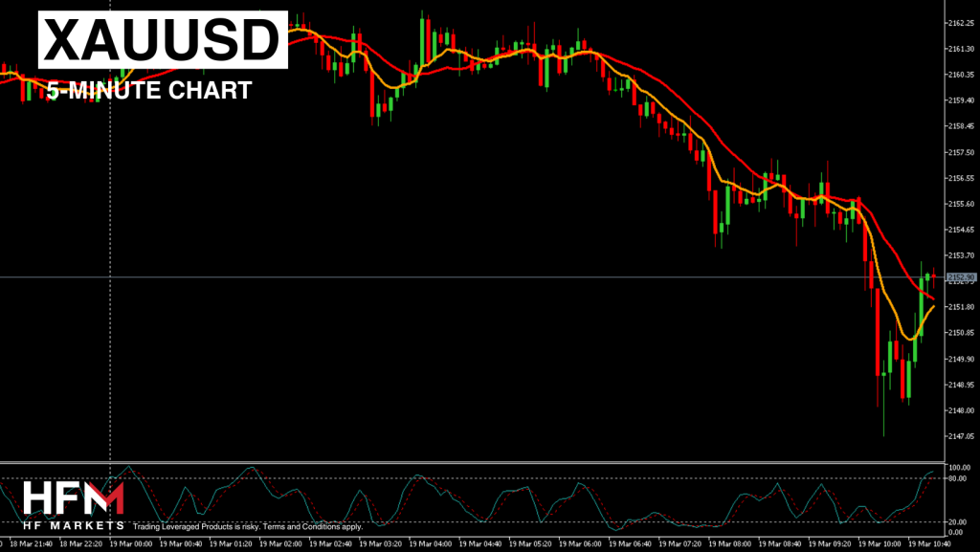Click the 80.00 oscillator level label

click(957, 477)
